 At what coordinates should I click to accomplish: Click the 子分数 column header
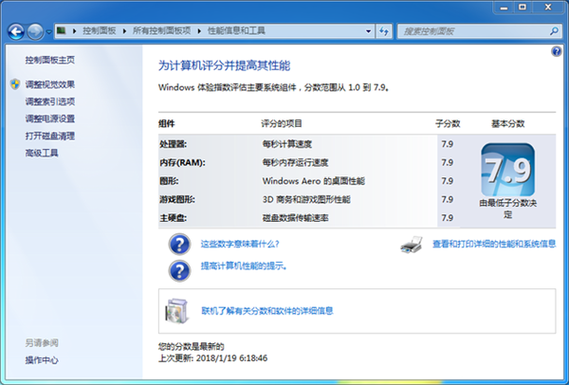(447, 124)
